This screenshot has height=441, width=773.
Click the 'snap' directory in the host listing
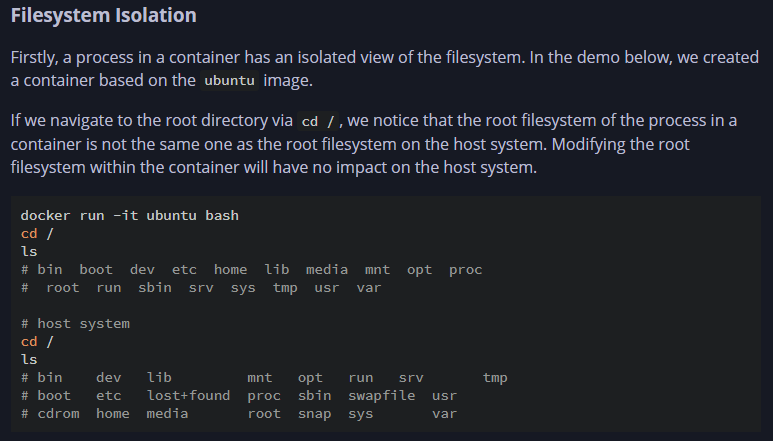coord(315,414)
